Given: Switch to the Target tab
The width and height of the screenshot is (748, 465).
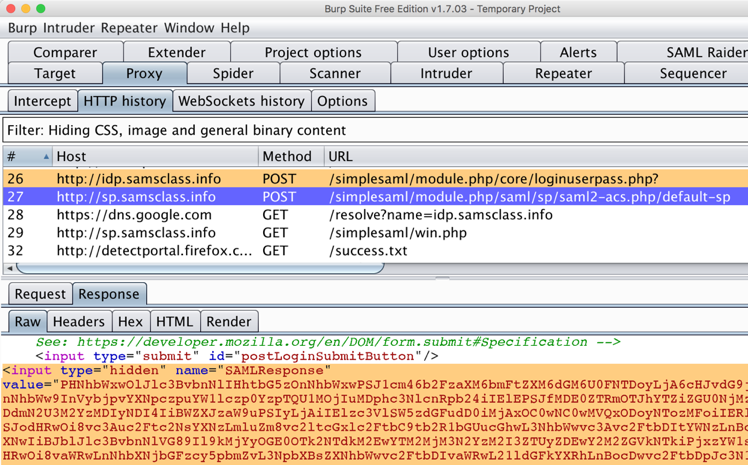Looking at the screenshot, I should pyautogui.click(x=55, y=73).
